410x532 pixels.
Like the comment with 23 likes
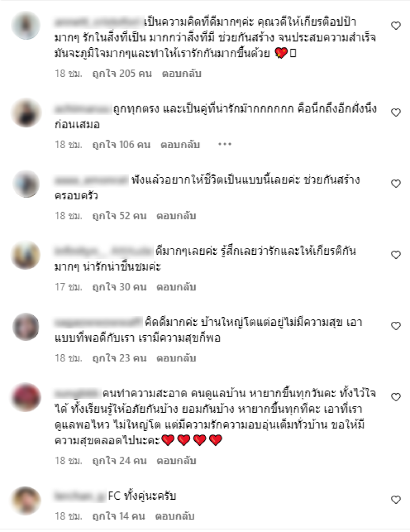click(x=396, y=326)
